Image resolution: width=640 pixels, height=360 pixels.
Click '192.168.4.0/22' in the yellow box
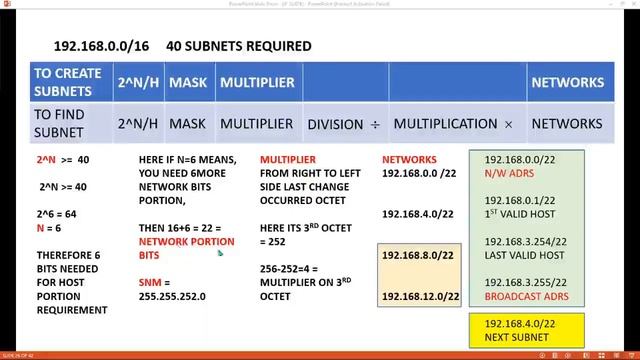click(x=520, y=324)
